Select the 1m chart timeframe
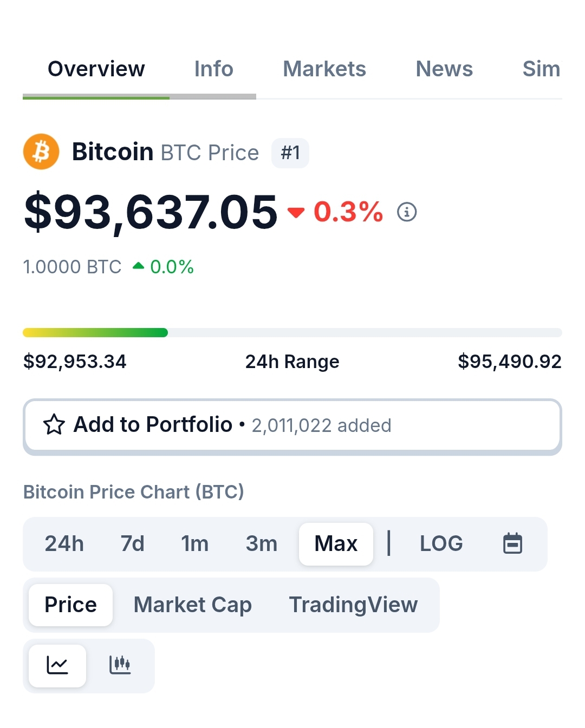 point(195,543)
